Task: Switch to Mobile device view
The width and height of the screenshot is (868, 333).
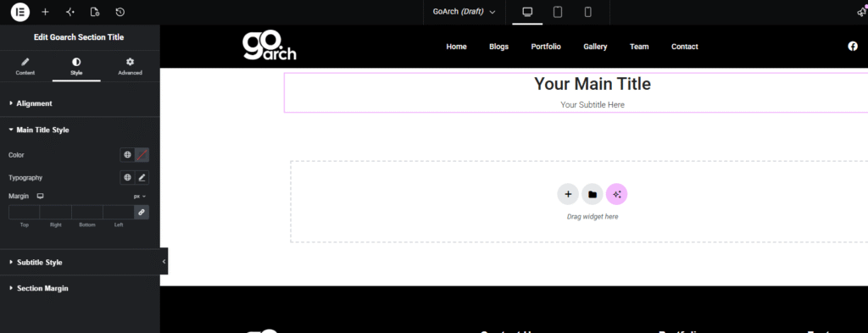Action: (588, 12)
